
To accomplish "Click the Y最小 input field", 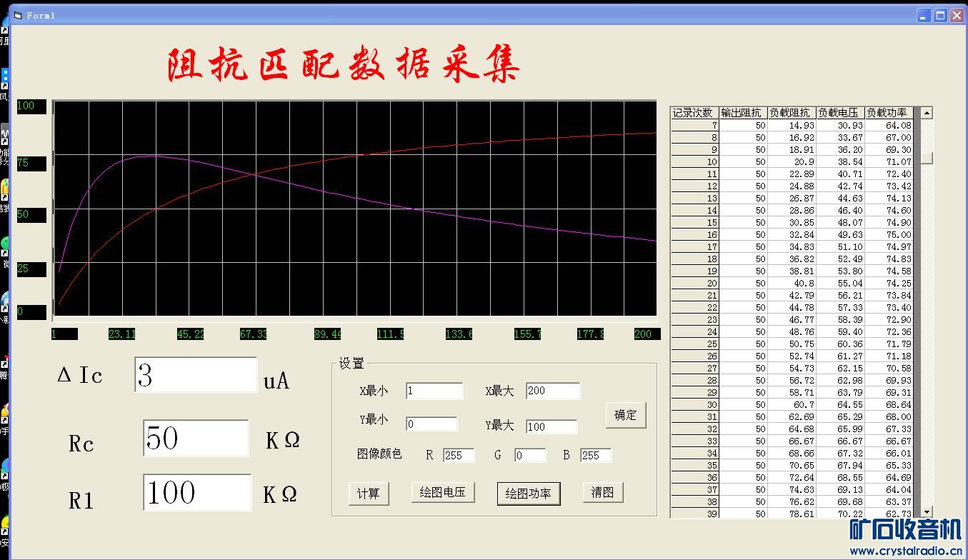I will [431, 424].
